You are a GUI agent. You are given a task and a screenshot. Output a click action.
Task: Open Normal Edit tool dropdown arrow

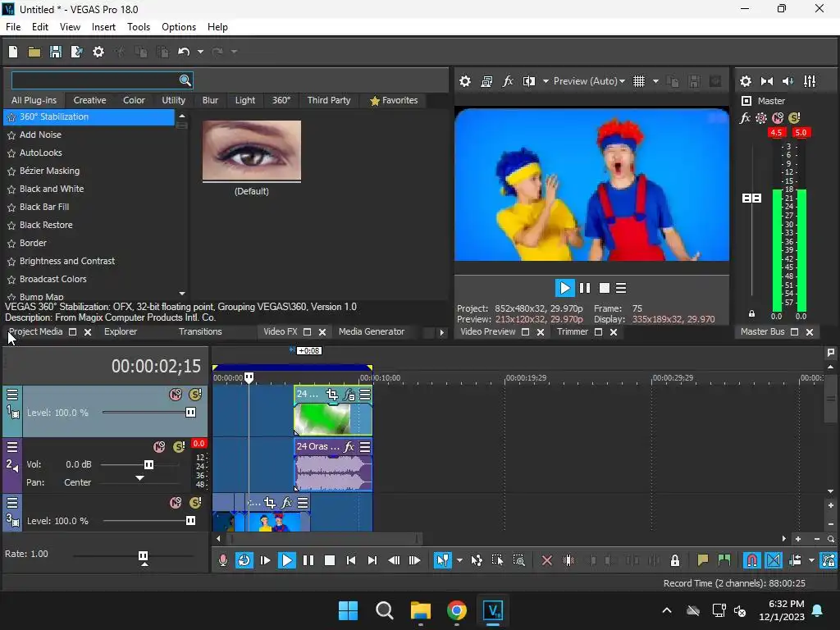pyautogui.click(x=459, y=561)
